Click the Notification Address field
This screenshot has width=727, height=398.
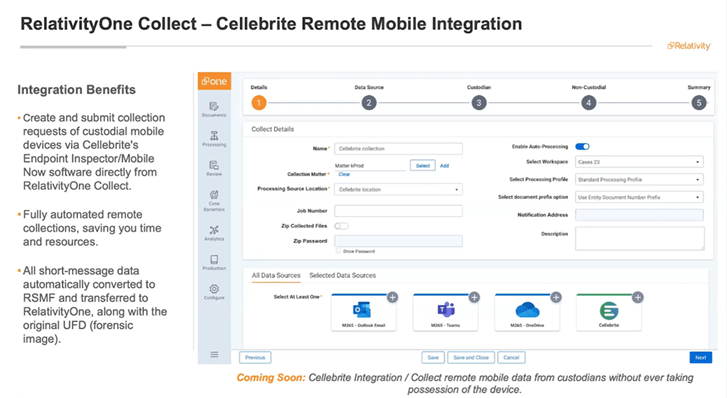(639, 215)
